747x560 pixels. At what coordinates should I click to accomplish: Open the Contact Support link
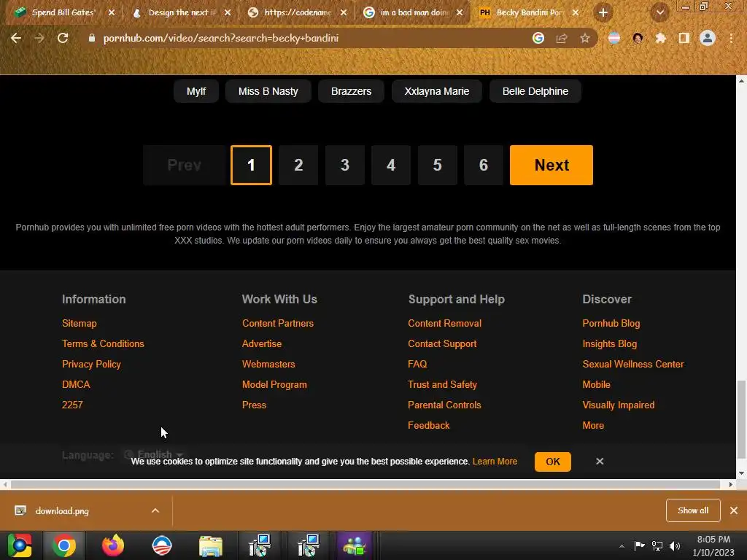click(x=442, y=344)
